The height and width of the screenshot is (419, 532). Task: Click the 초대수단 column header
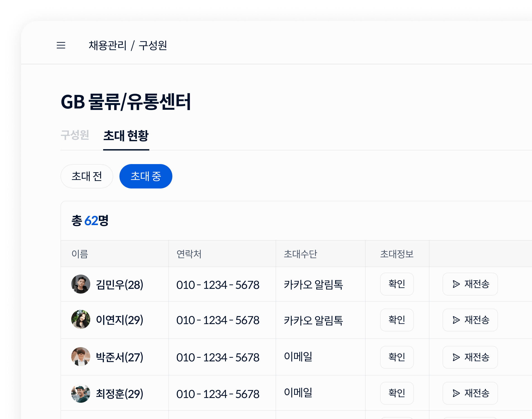tap(300, 254)
